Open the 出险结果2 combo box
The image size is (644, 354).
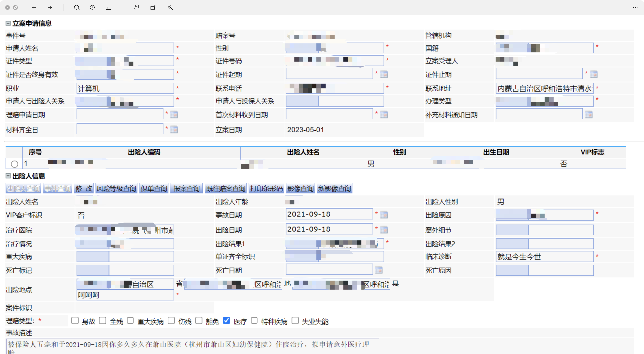pyautogui.click(x=545, y=243)
